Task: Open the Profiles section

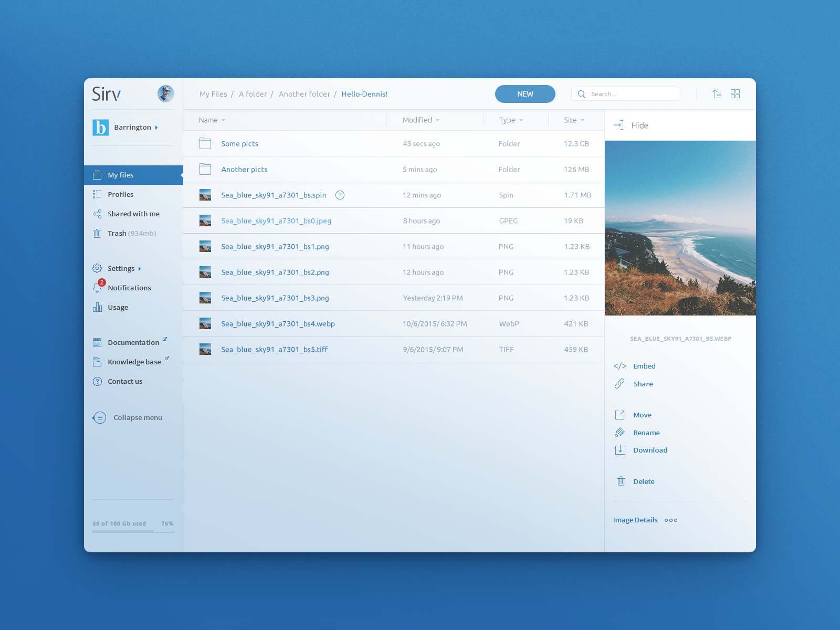Action: click(x=120, y=194)
